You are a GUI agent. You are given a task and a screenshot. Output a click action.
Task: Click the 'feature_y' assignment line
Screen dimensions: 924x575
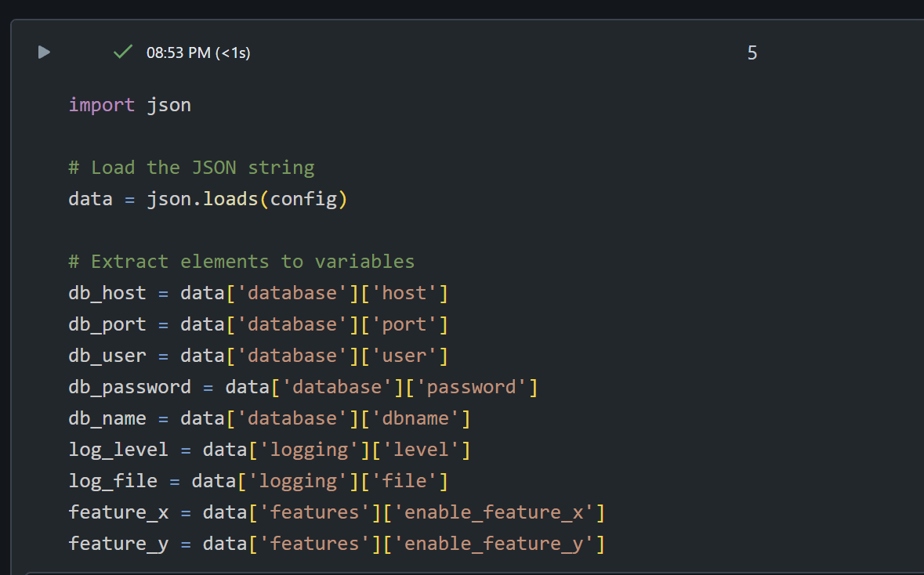[x=336, y=543]
